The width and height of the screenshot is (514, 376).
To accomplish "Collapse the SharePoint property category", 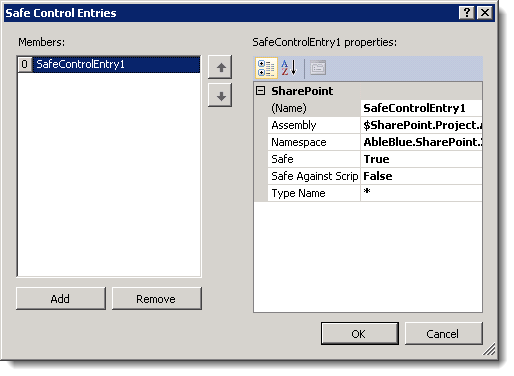I will [261, 91].
